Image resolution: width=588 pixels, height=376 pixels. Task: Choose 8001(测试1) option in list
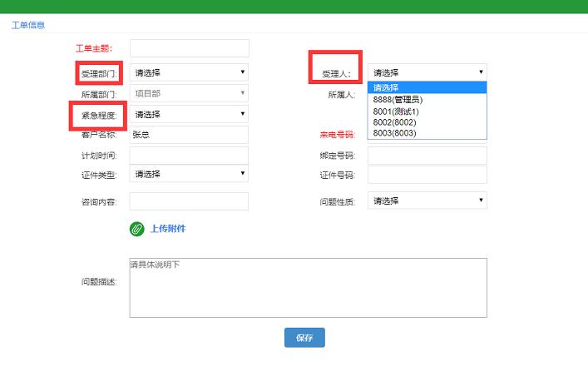click(396, 111)
